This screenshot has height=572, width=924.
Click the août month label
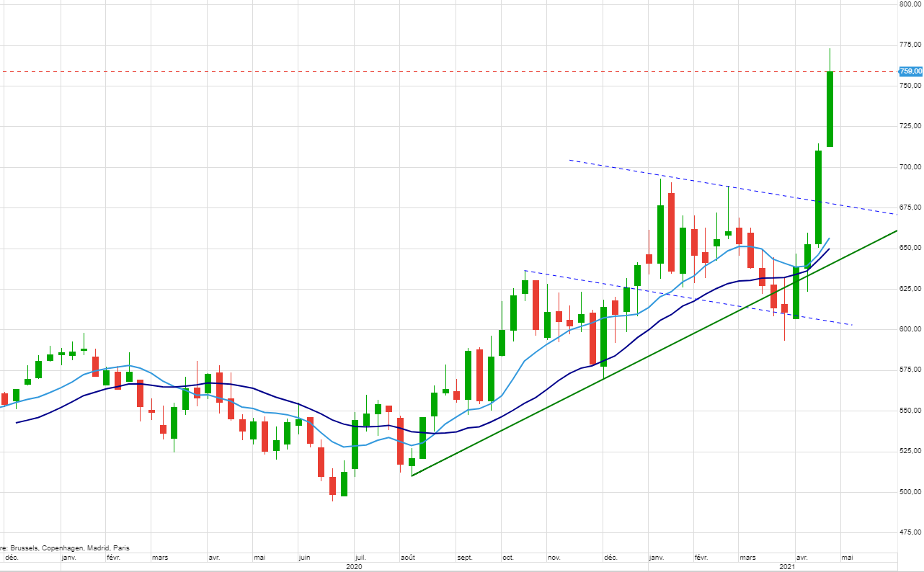point(409,558)
